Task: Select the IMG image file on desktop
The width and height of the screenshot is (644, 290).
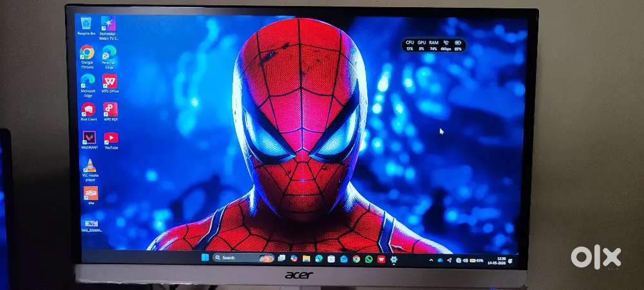Action: 91,226
